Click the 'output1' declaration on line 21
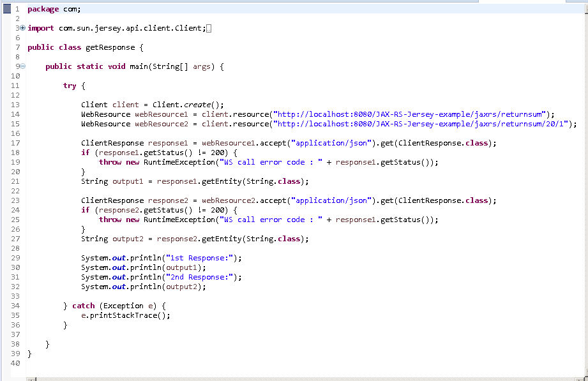Image resolution: width=588 pixels, height=381 pixels. [128, 181]
